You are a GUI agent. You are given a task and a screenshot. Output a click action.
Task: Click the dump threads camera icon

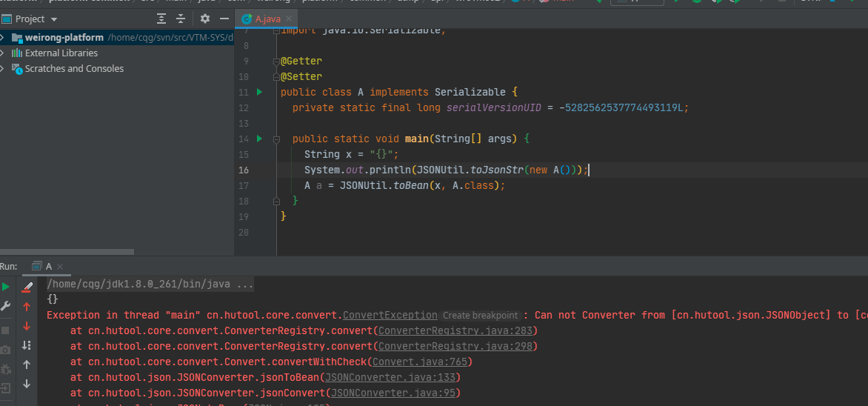coord(5,350)
